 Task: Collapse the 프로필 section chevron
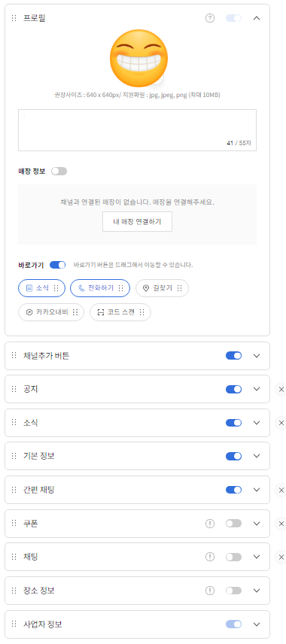click(257, 18)
